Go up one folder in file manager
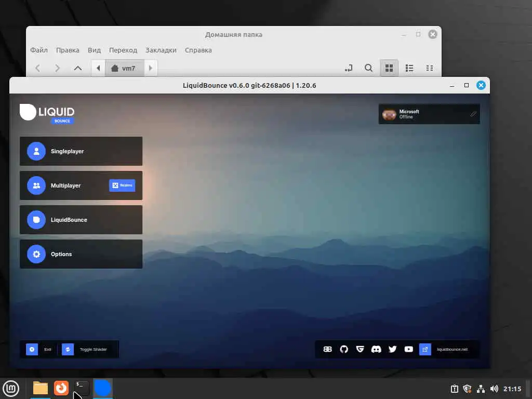 coord(78,68)
